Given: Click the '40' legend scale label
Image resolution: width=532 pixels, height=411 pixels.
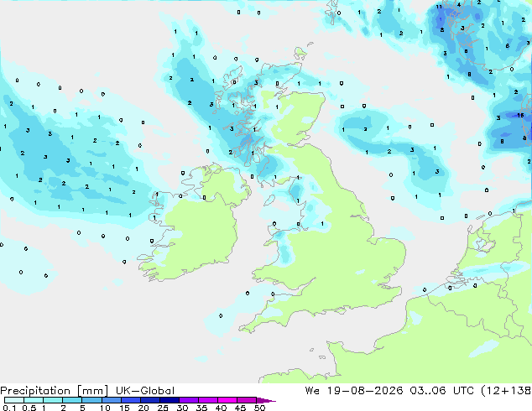Looking at the screenshot, I should [221, 408].
